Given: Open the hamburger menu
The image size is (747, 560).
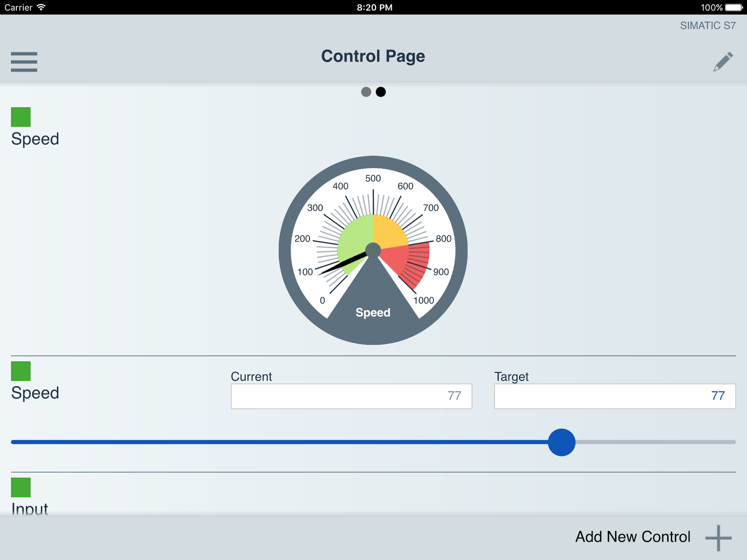Looking at the screenshot, I should [x=24, y=62].
